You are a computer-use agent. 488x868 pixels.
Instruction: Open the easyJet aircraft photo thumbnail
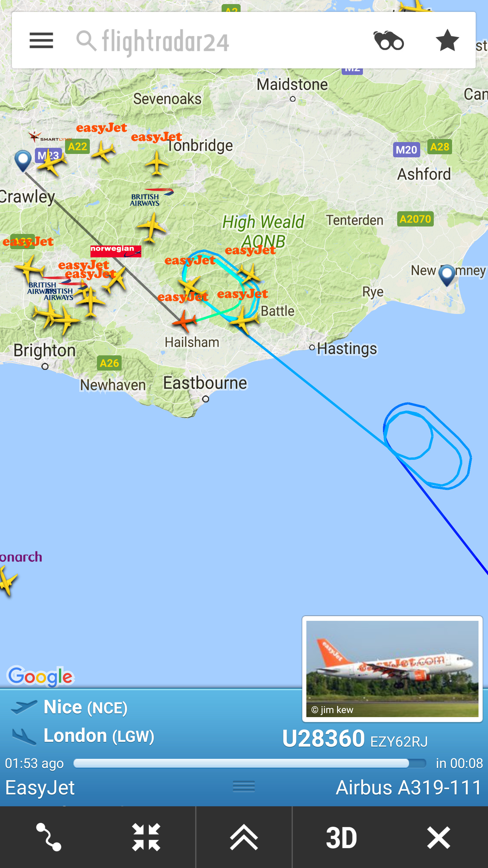(392, 669)
